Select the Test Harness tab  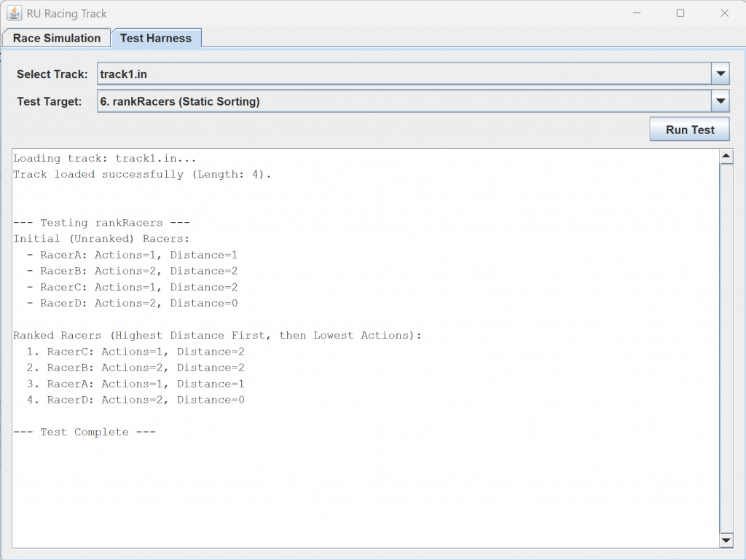coord(156,38)
